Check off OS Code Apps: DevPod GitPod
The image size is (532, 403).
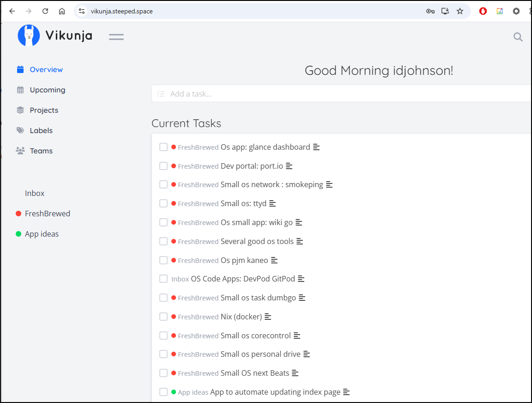point(163,279)
